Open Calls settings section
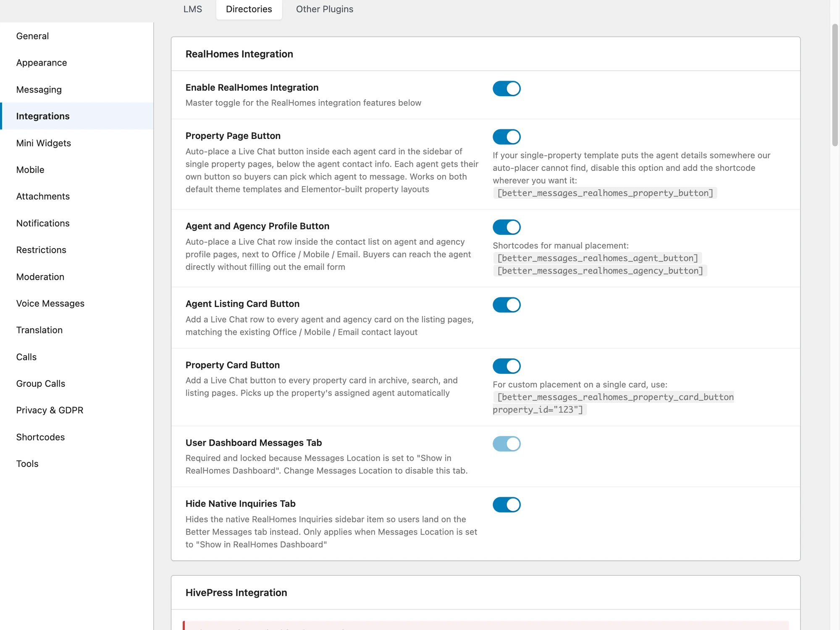The width and height of the screenshot is (840, 630). [77, 357]
